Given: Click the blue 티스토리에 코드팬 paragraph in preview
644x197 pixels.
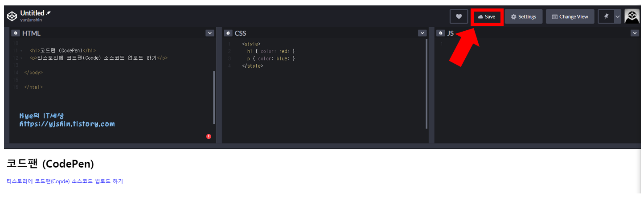Looking at the screenshot, I should coord(65,181).
